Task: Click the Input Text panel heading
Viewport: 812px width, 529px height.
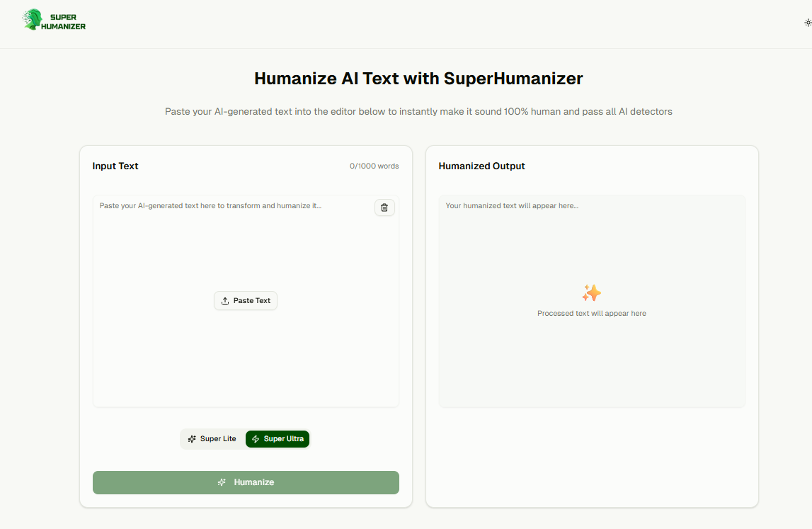Action: pos(115,166)
